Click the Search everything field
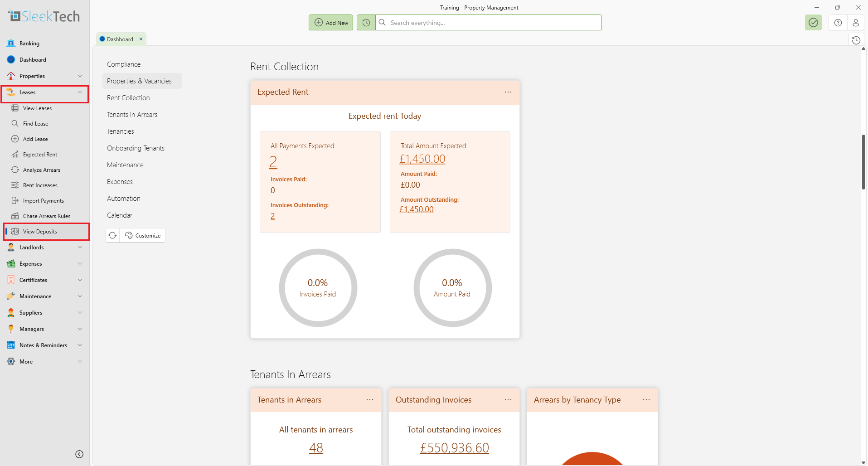The width and height of the screenshot is (868, 466). (x=489, y=23)
